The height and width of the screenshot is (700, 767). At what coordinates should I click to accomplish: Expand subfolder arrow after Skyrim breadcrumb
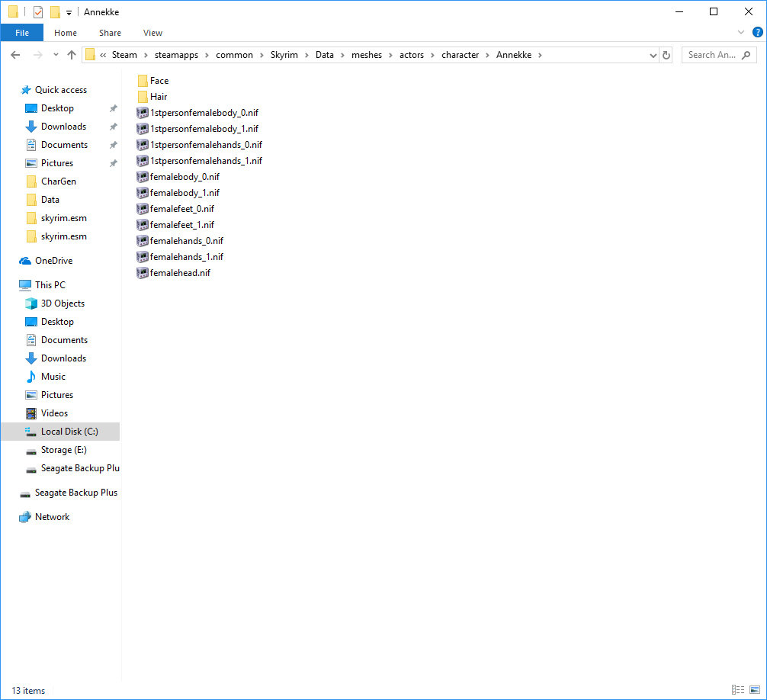coord(306,55)
